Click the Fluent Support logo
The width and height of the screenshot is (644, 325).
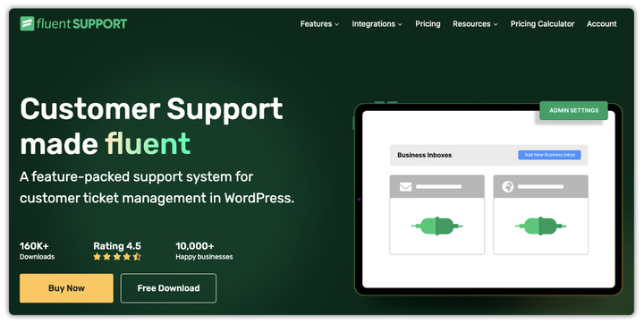click(x=73, y=24)
